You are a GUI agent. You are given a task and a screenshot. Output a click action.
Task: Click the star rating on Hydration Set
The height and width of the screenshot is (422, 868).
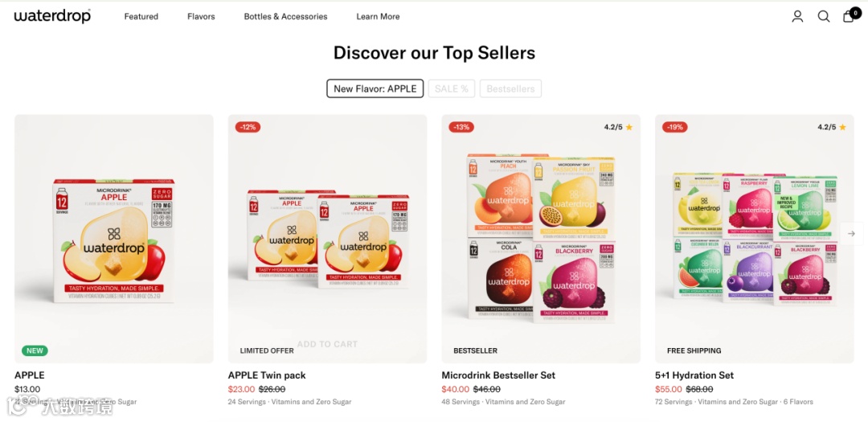click(x=832, y=127)
